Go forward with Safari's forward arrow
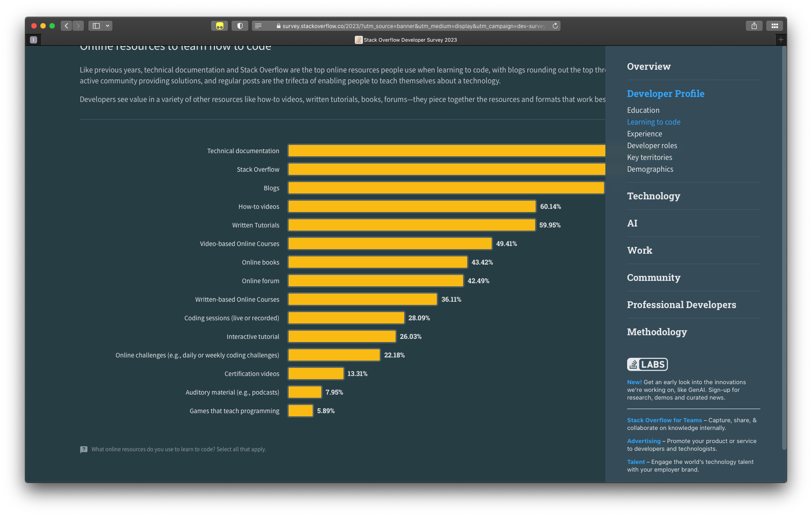 coord(78,26)
